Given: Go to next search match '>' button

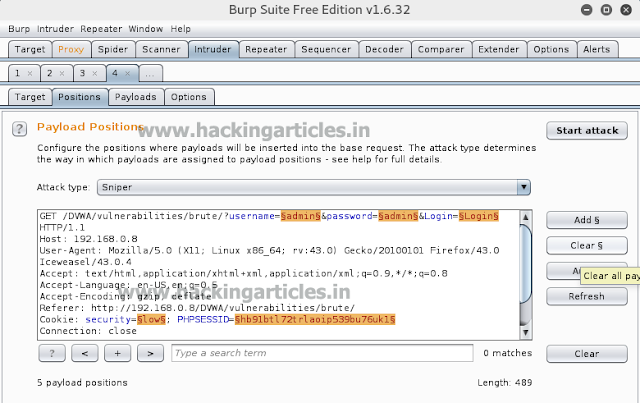Looking at the screenshot, I should (150, 353).
